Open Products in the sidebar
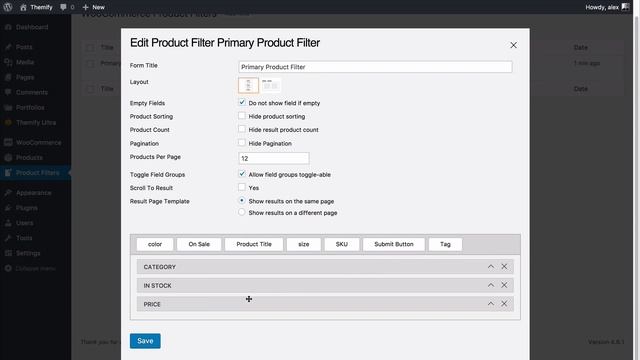 29,158
